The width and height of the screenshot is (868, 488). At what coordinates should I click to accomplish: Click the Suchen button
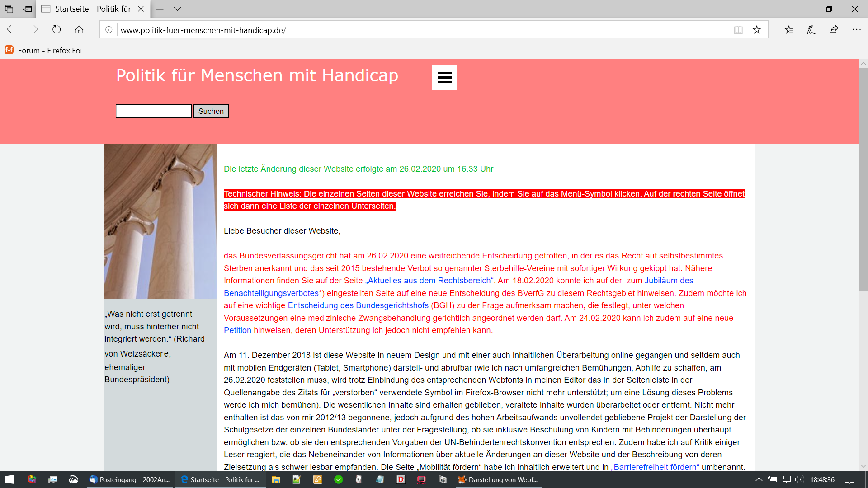click(211, 111)
